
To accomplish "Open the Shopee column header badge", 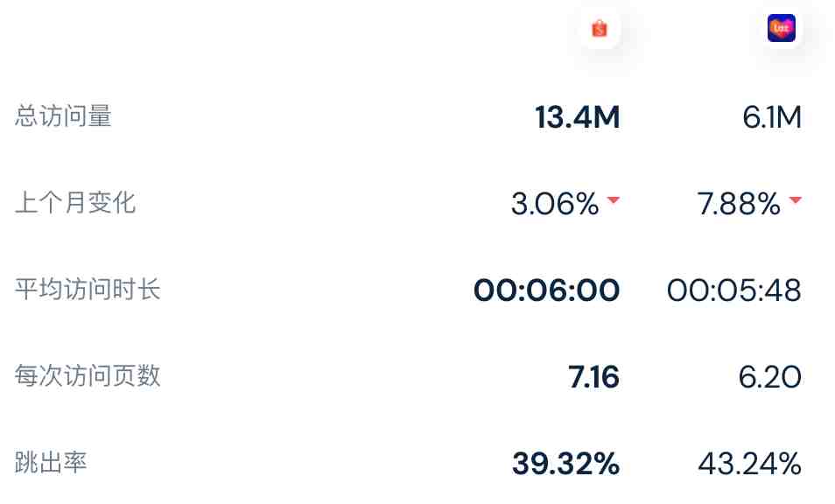I will point(600,28).
